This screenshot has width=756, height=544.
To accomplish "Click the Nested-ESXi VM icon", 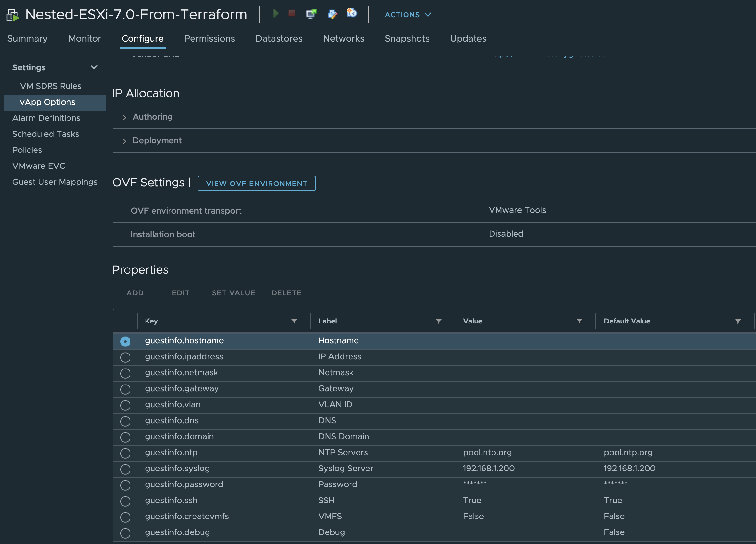I will [x=12, y=15].
